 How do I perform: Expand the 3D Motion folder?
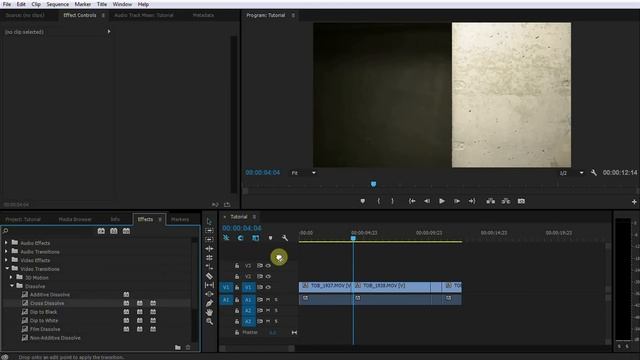pos(11,278)
